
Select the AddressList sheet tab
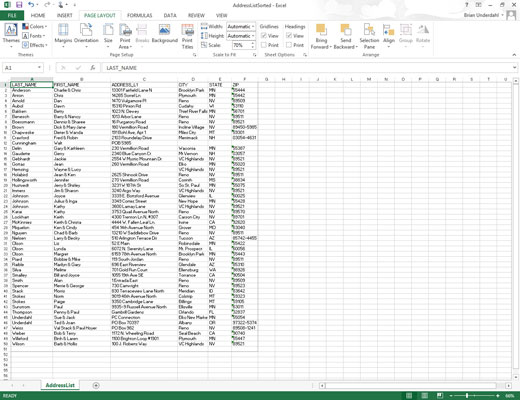(x=60, y=385)
